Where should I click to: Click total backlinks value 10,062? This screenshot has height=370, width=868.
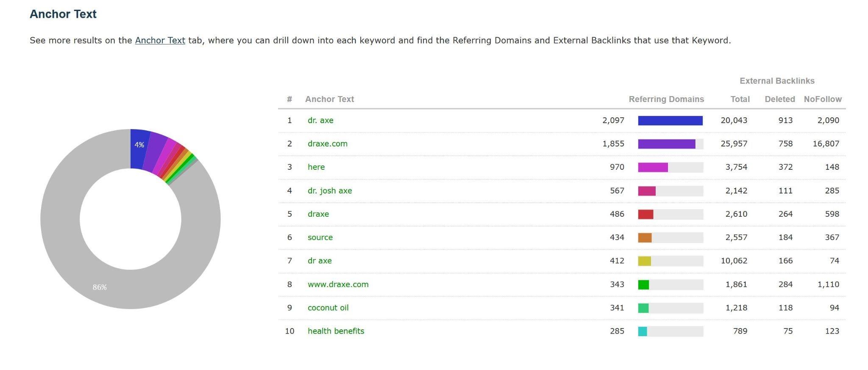[734, 261]
